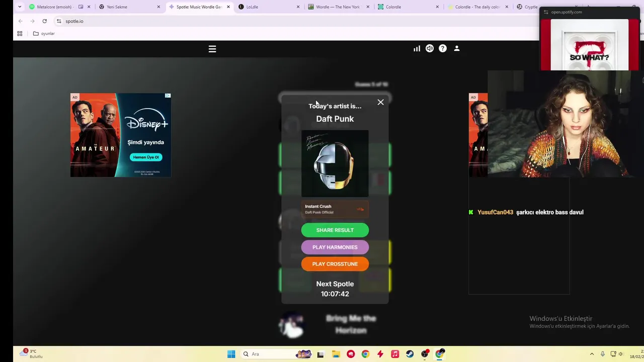
Task: Open the tab search dropdown arrow
Action: (20, 7)
